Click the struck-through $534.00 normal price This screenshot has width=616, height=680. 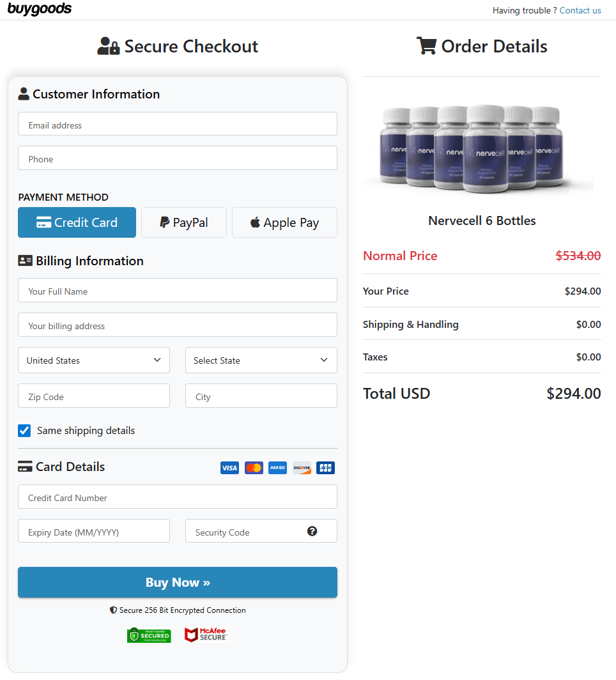[x=578, y=256]
